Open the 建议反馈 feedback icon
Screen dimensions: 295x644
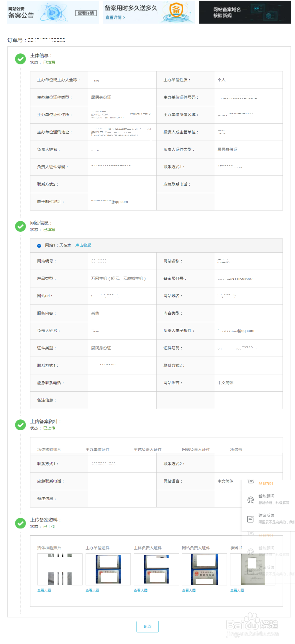[x=250, y=519]
